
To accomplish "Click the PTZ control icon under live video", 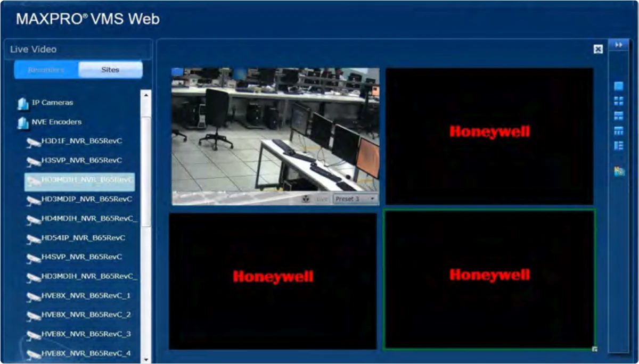I will [306, 199].
